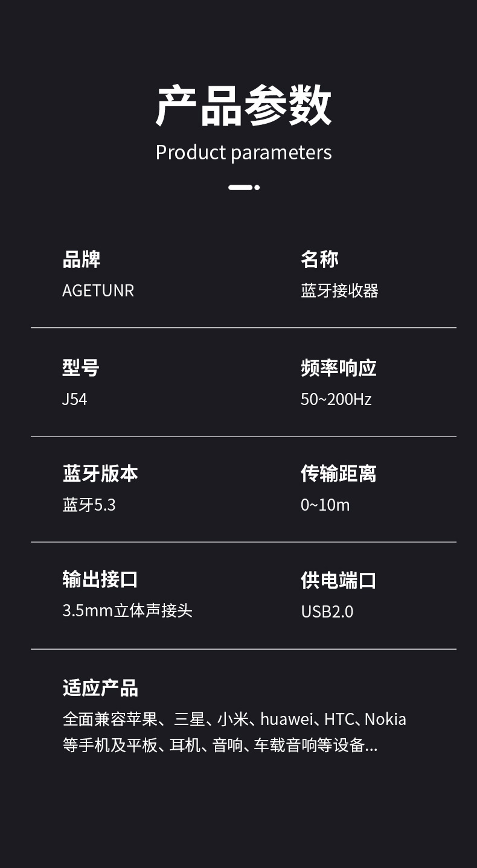477x868 pixels.
Task: Select the 供电端口 label
Action: (x=338, y=580)
